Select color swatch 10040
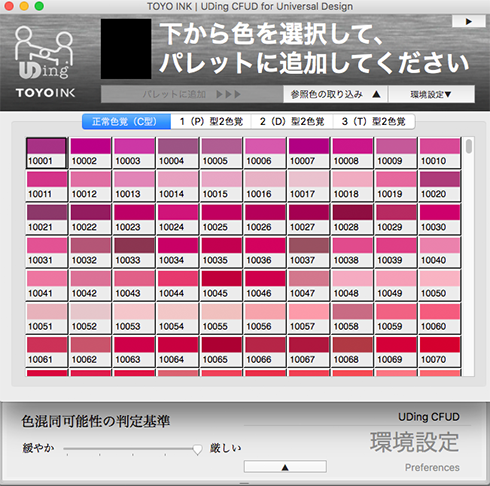This screenshot has width=490, height=486. pos(440,252)
